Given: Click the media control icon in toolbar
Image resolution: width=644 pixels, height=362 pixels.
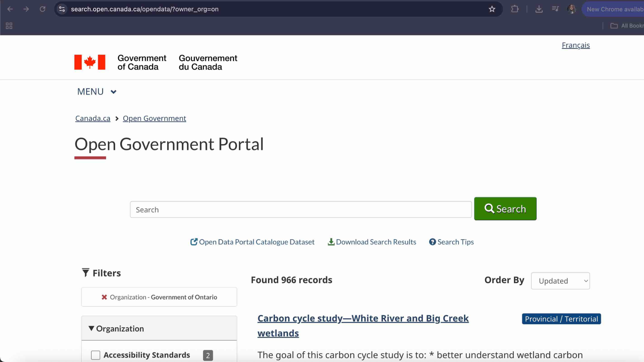Looking at the screenshot, I should [x=555, y=9].
